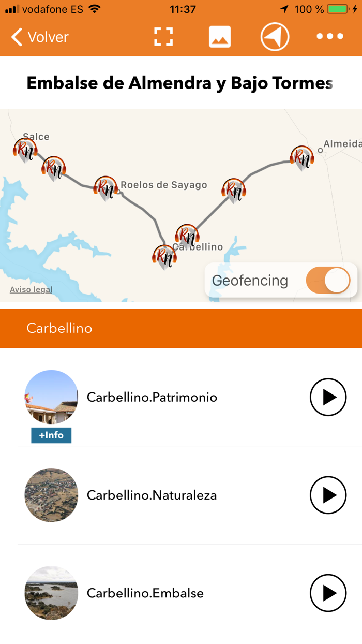This screenshot has width=362, height=644.
Task: Open the Carbellino.Naturaleza aerial photo thumbnail
Action: point(51,495)
